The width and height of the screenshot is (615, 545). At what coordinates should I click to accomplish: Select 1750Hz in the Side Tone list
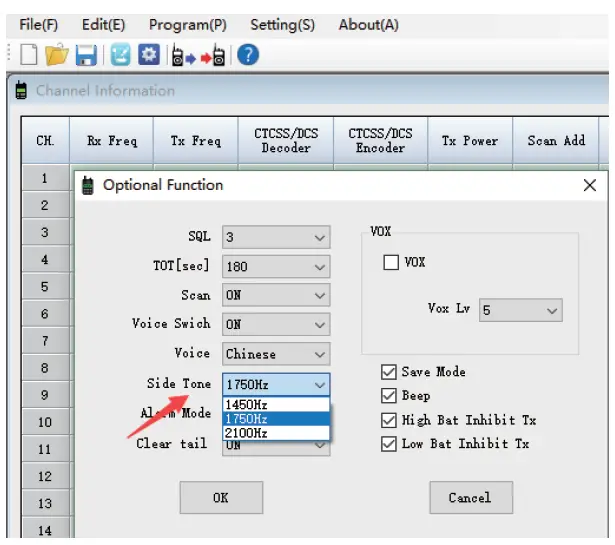[276, 419]
